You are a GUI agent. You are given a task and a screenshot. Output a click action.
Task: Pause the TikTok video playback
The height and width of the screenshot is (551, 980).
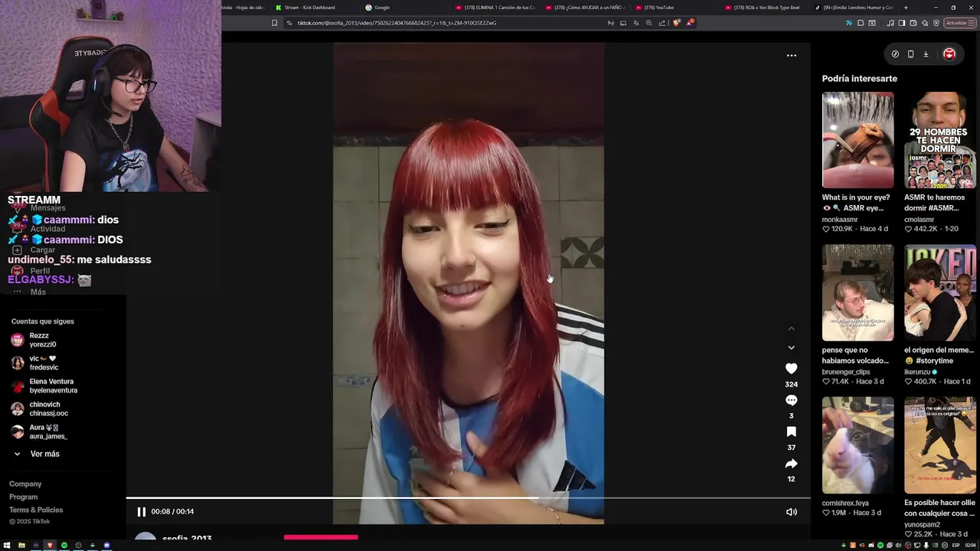(x=141, y=511)
